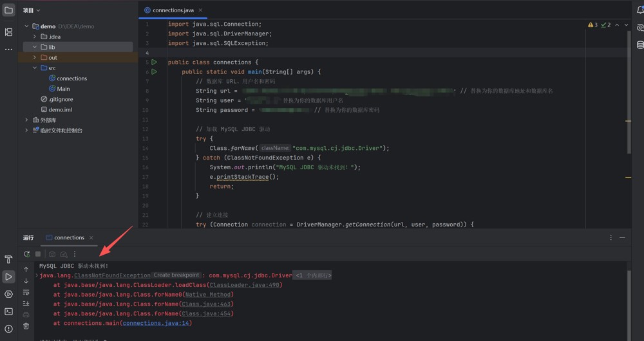Open connections.java:14 stack trace link
Viewport: 644px width, 341px height.
(x=156, y=323)
